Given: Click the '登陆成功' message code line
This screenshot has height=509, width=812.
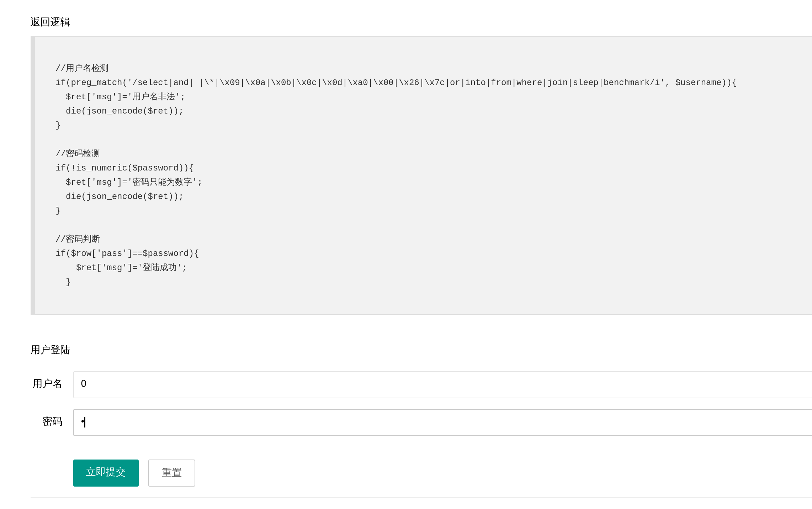Looking at the screenshot, I should [131, 268].
